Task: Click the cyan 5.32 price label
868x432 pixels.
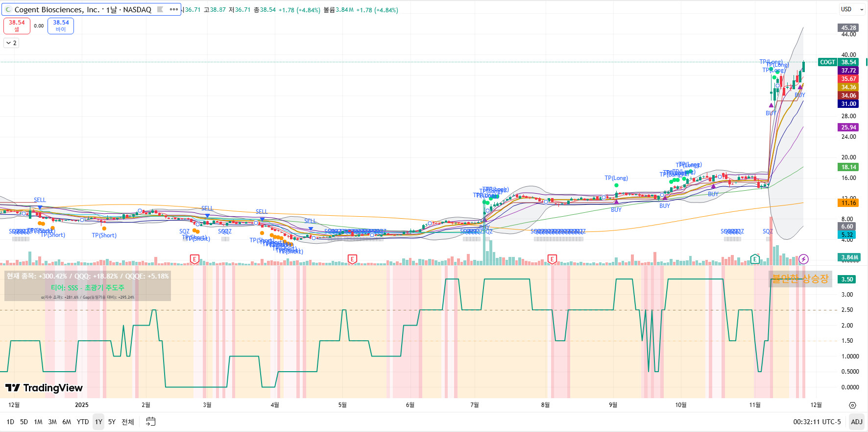Action: pyautogui.click(x=847, y=235)
